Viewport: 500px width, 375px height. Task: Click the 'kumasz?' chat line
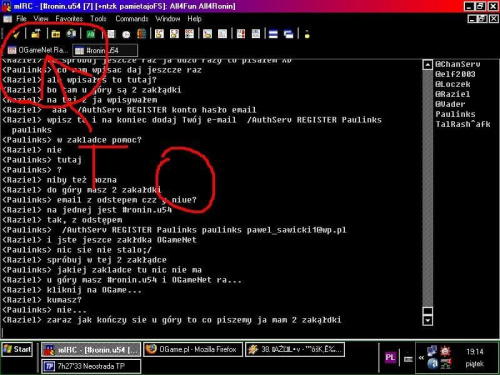[x=42, y=300]
